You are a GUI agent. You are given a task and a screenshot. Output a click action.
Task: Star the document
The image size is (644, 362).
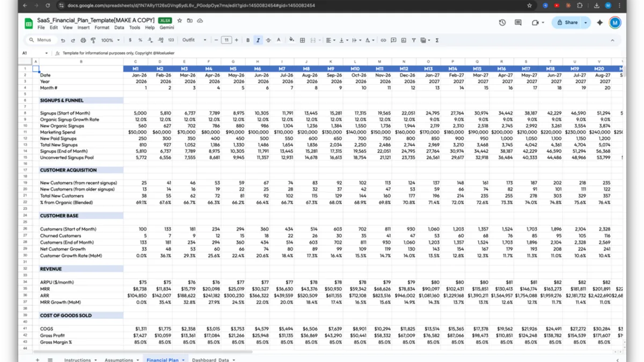pos(180,20)
